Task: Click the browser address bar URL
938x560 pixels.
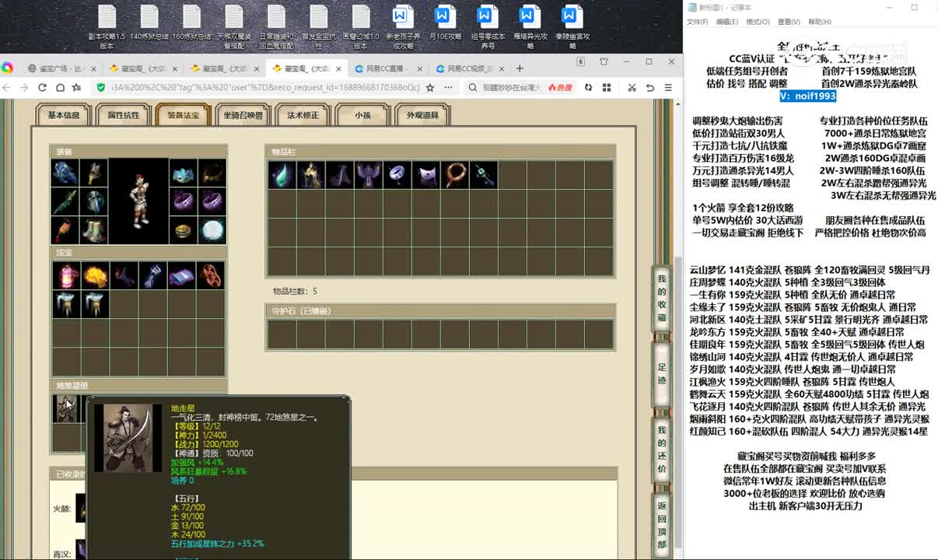Action: pos(265,88)
